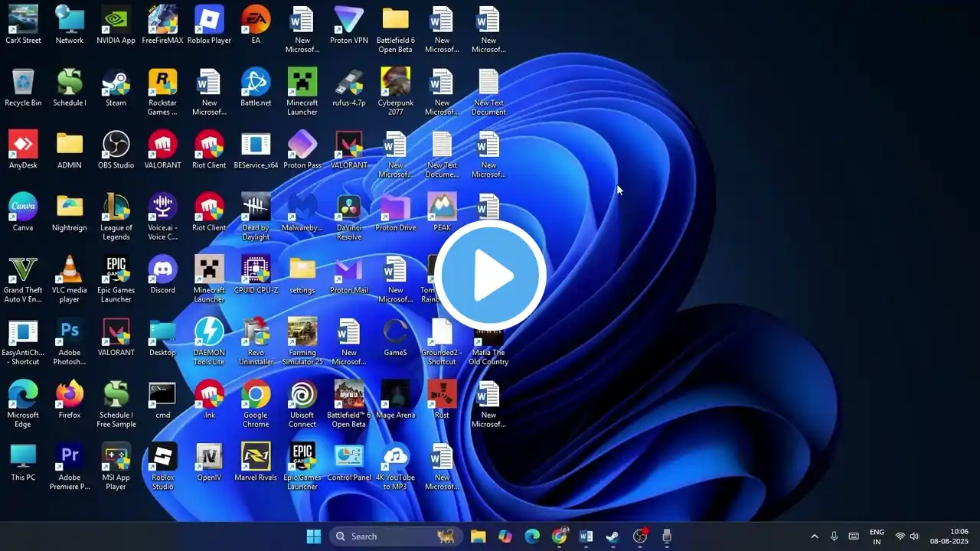The height and width of the screenshot is (551, 980).
Task: Show hidden system tray icons
Action: 814,536
